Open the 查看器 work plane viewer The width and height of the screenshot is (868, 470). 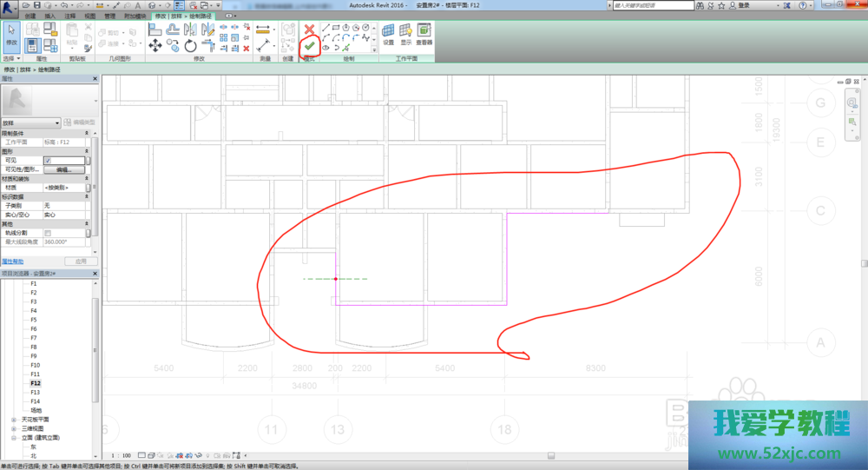click(424, 33)
